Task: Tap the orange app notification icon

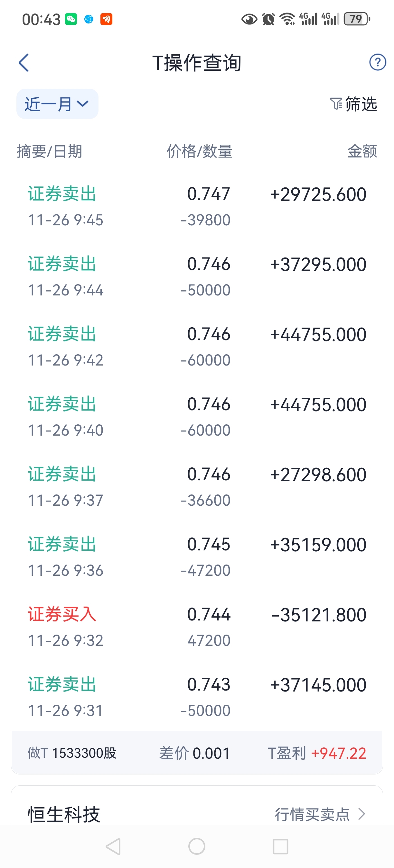Action: (x=106, y=19)
